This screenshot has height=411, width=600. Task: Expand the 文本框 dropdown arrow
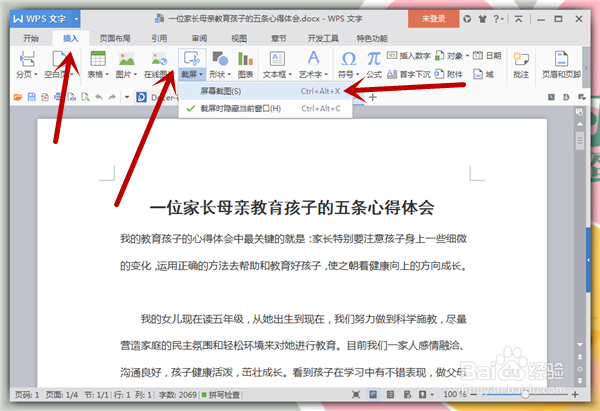pos(290,74)
